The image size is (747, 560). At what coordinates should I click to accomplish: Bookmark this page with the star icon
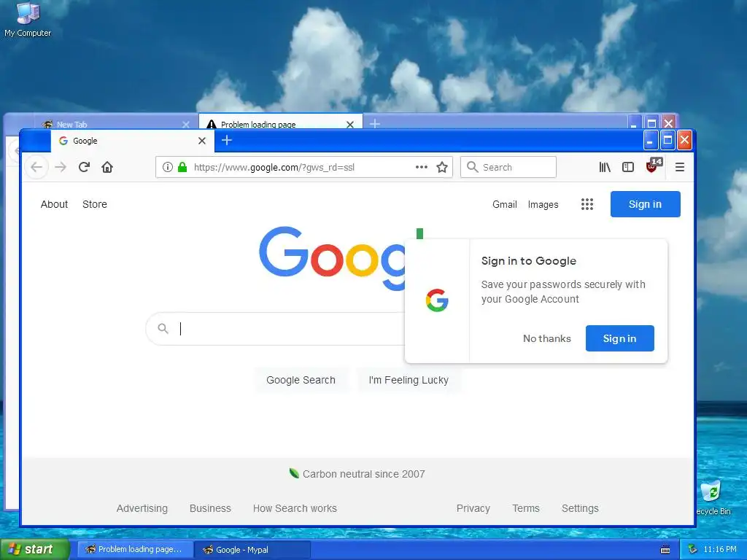click(x=442, y=167)
